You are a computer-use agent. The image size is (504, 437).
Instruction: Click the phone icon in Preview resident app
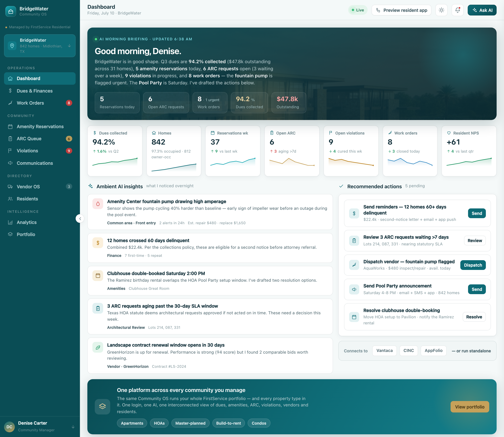tap(378, 10)
